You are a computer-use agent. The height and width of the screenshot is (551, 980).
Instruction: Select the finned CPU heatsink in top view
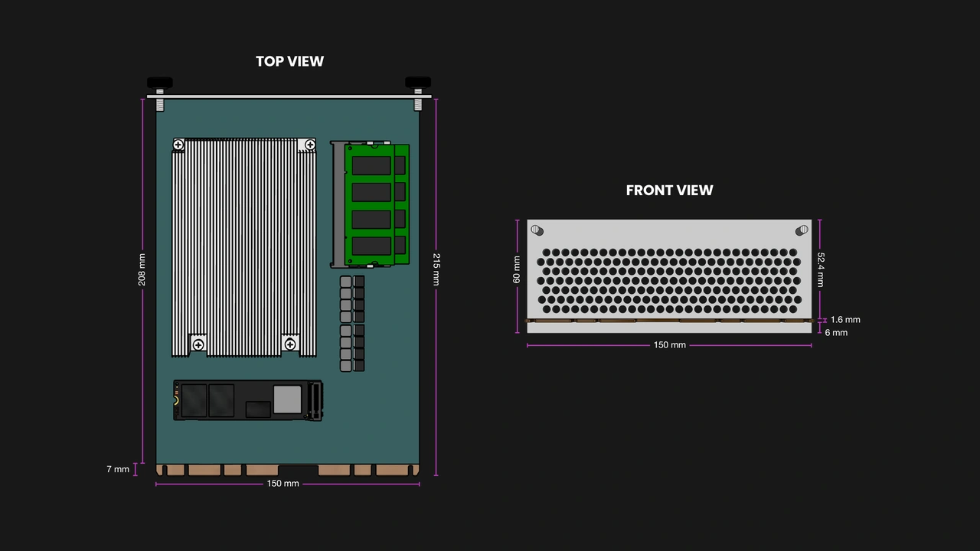[x=243, y=245]
